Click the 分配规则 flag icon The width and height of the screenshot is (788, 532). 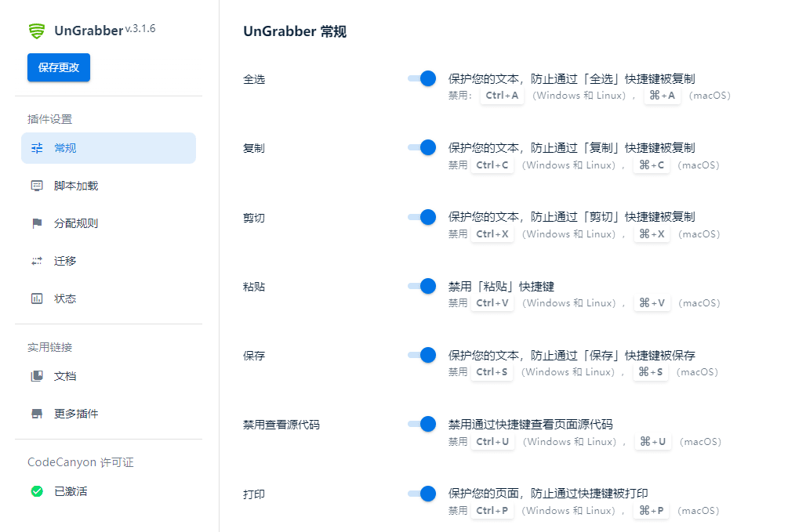37,223
